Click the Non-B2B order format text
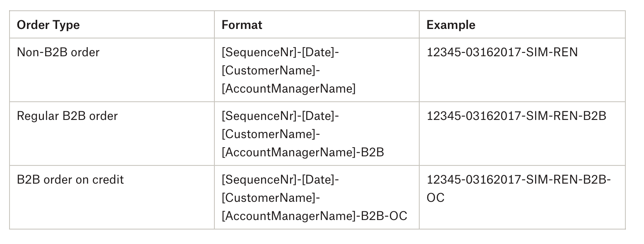Image resolution: width=644 pixels, height=244 pixels. 288,70
